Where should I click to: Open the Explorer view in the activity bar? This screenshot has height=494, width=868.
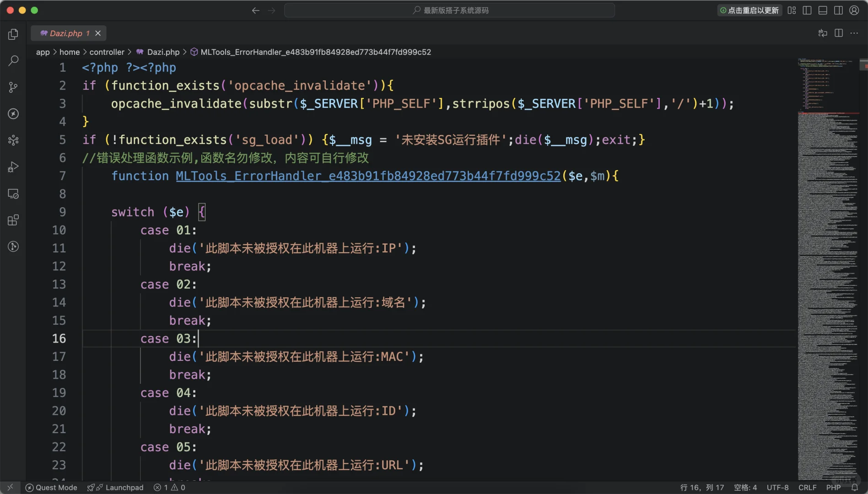pyautogui.click(x=13, y=34)
